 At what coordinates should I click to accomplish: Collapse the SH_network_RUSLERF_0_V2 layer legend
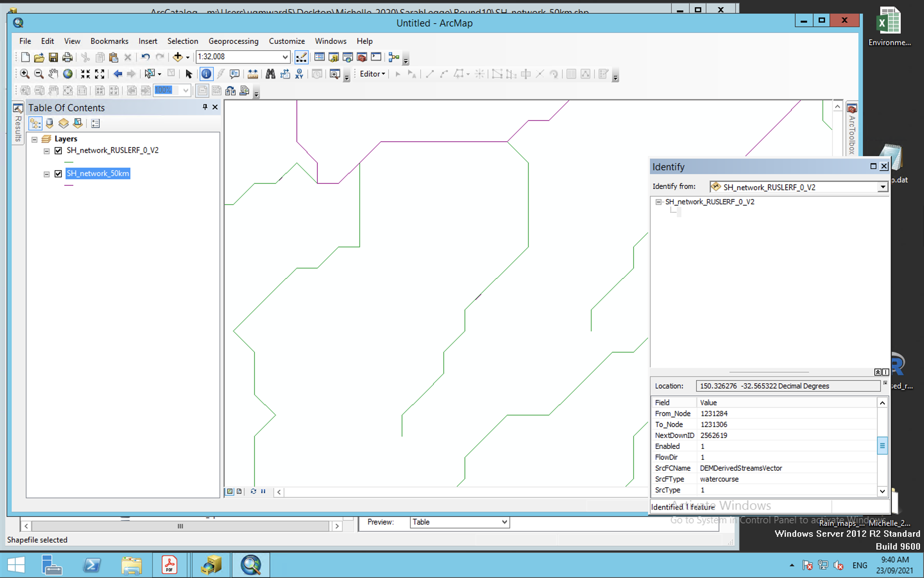[47, 151]
